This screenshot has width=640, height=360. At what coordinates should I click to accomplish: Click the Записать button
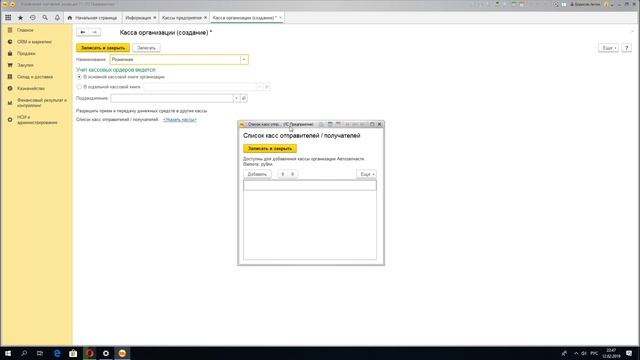(x=146, y=48)
